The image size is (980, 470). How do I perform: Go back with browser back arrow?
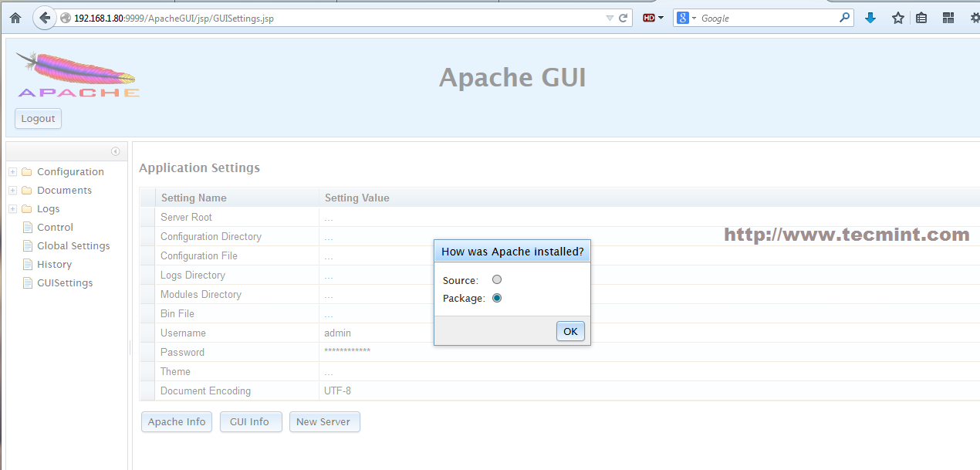45,18
